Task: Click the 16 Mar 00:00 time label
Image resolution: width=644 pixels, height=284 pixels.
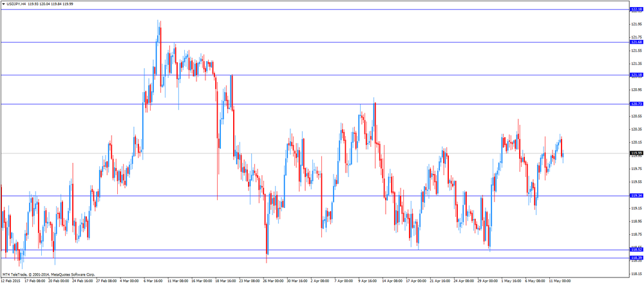Action: point(200,281)
